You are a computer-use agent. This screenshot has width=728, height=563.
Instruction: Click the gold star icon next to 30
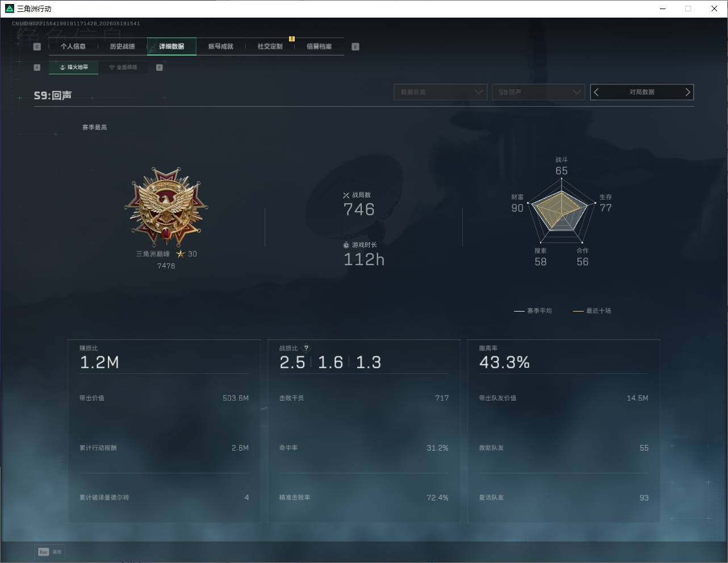181,254
